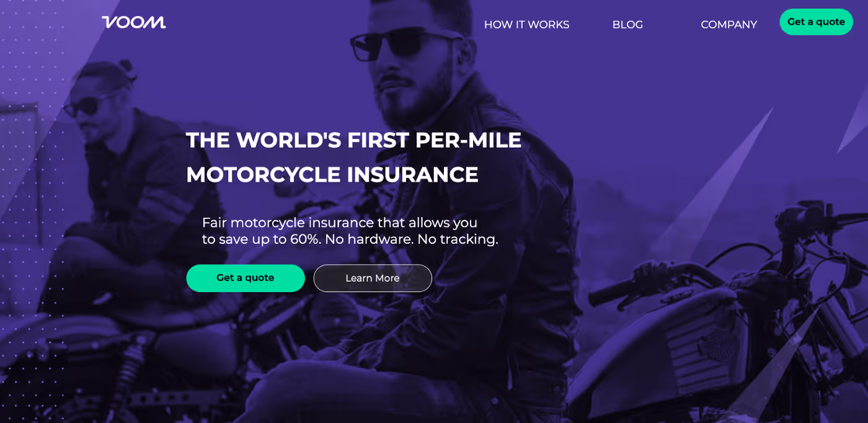Click the word "PER-MILE" in the headline
Viewport: 868px width, 423px height.
click(x=468, y=140)
